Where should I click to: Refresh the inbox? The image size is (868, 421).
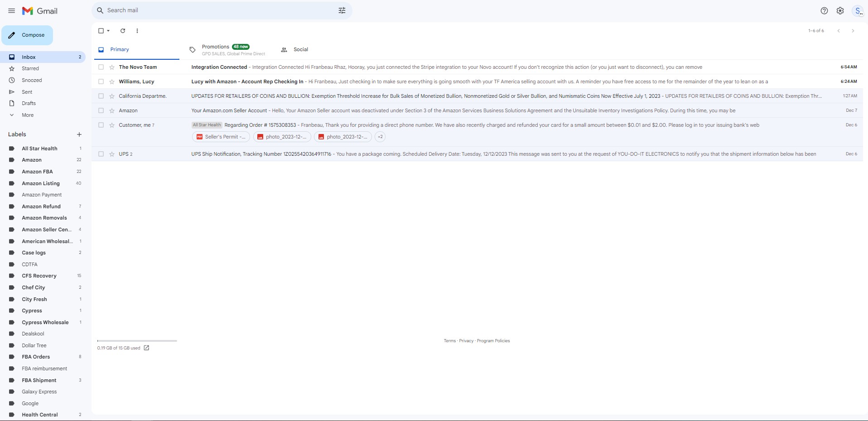point(123,31)
